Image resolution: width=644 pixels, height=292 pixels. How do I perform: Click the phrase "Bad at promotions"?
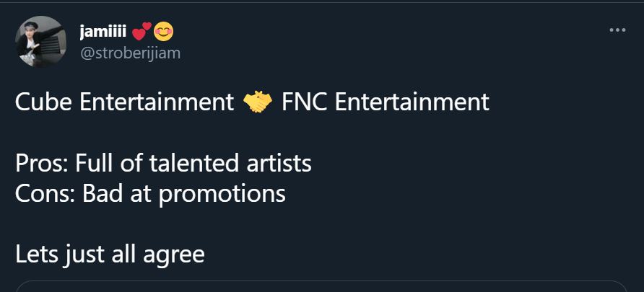click(x=184, y=193)
